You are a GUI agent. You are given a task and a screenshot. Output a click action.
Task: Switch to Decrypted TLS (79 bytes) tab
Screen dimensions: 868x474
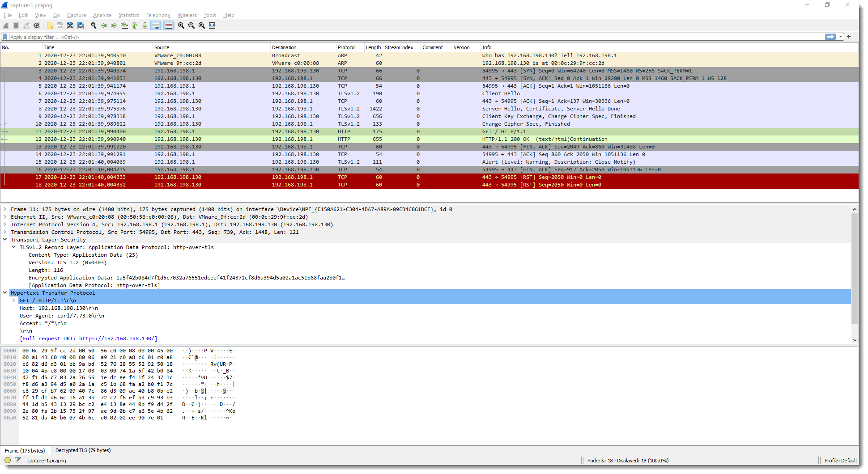(x=83, y=450)
